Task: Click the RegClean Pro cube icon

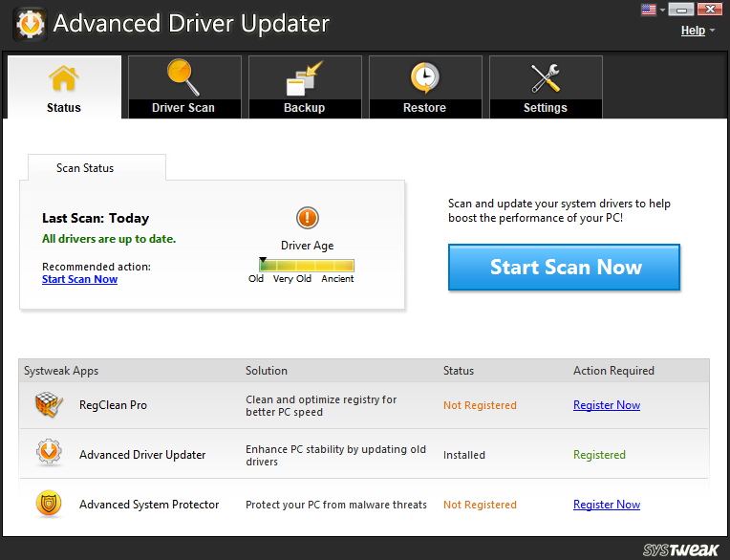Action: [x=49, y=404]
